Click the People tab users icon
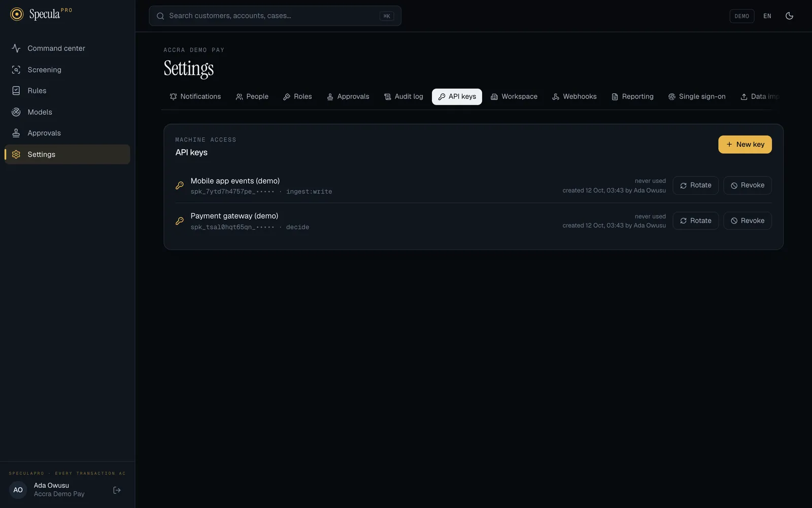 [x=240, y=97]
